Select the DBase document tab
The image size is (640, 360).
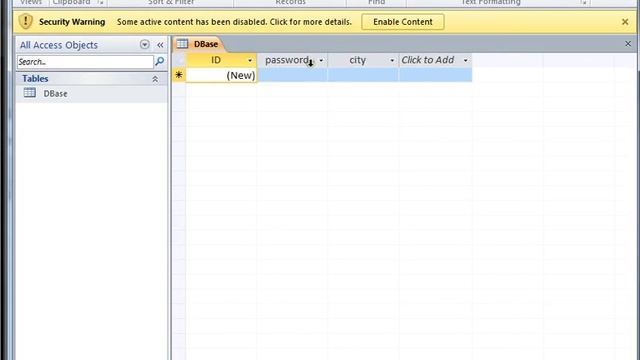(x=199, y=44)
